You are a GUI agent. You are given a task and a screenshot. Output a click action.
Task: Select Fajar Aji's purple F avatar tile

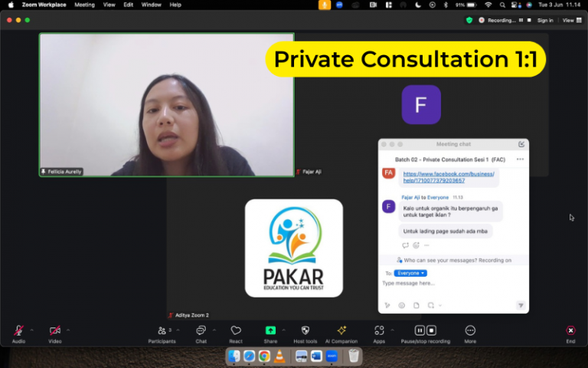click(x=421, y=105)
